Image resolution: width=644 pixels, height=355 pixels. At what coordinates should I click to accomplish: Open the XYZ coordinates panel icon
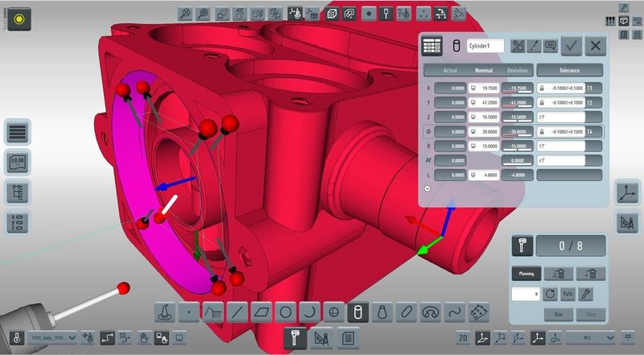pyautogui.click(x=17, y=223)
